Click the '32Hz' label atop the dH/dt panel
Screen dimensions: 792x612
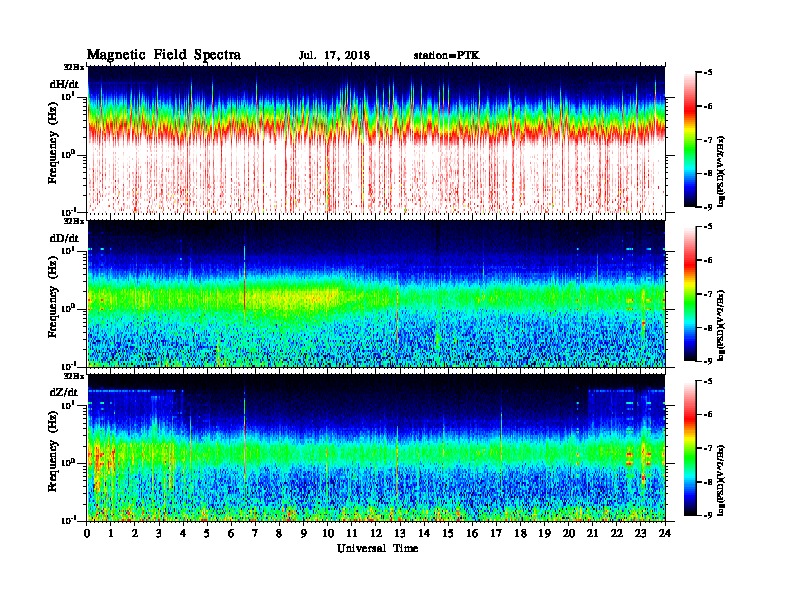click(74, 67)
